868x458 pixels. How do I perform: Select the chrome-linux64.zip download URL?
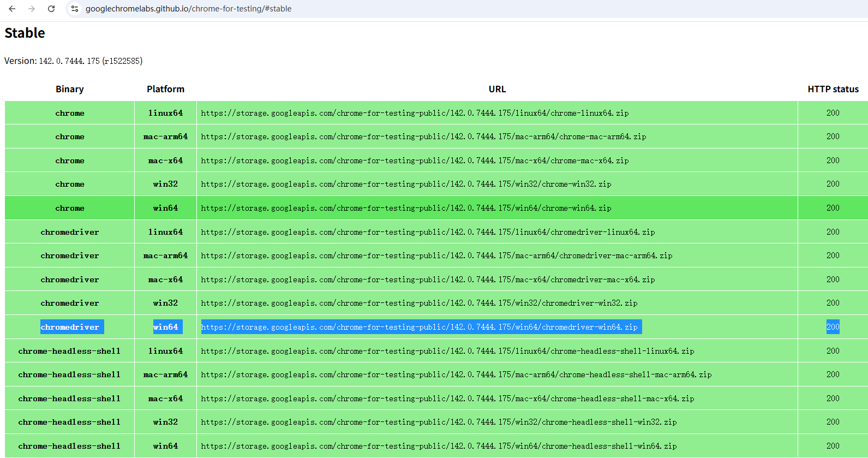[x=415, y=113]
